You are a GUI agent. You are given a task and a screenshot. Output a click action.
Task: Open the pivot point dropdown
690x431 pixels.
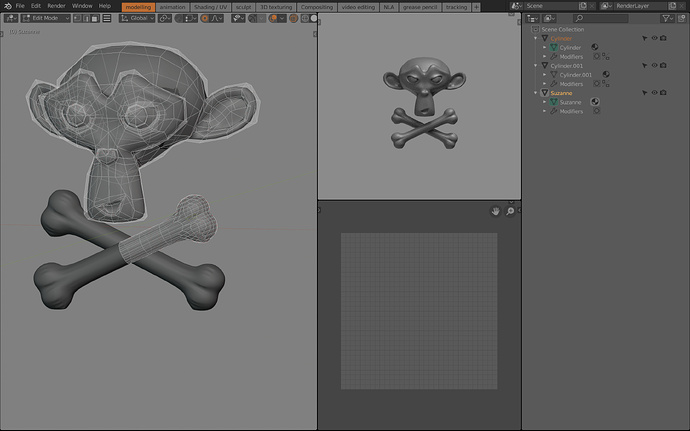[165, 18]
